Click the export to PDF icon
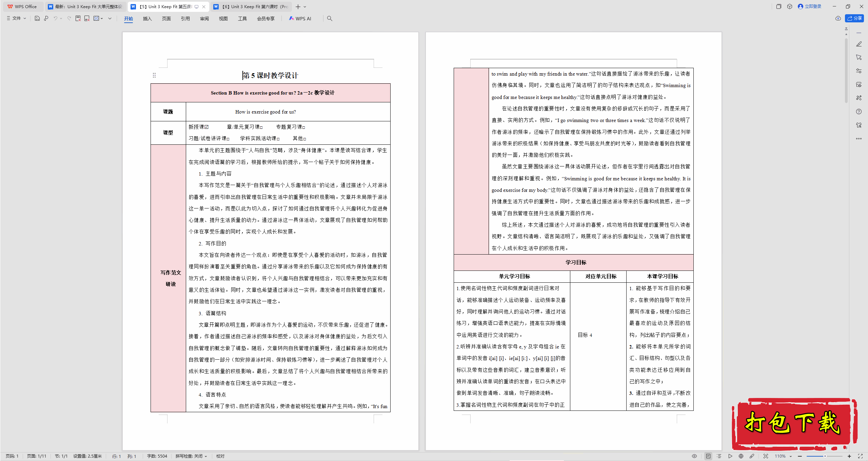Screen dimensions: 868x461 click(78, 18)
